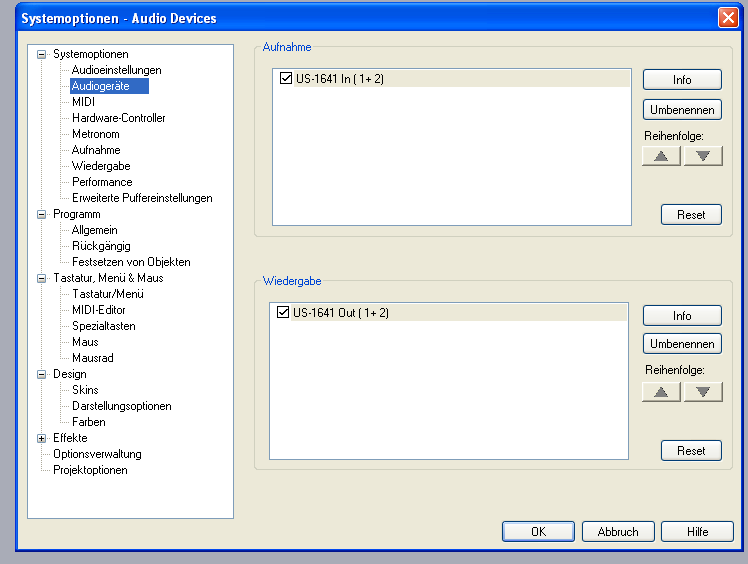Screen dimensions: 748x564
Task: Click Umbenennen in Wiedergabe section
Action: 682,344
